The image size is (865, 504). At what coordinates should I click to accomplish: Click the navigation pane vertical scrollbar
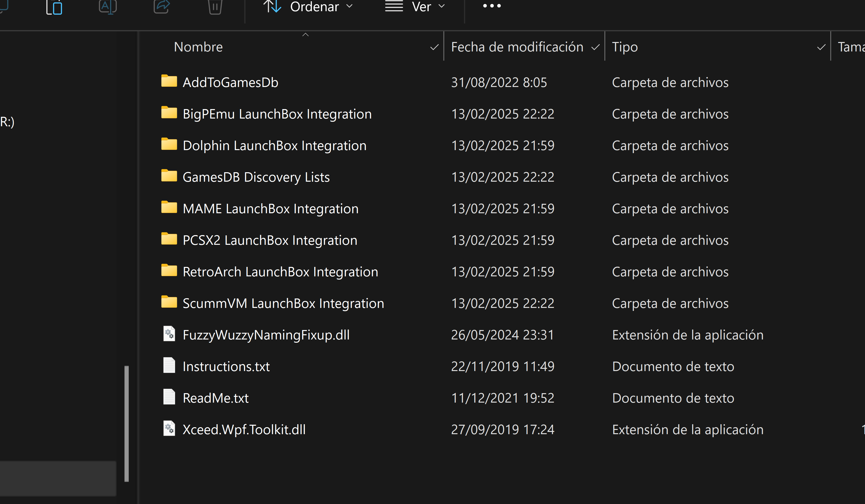coord(127,424)
